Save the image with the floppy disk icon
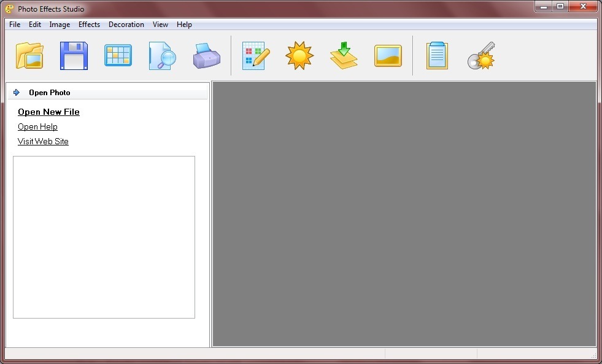Viewport: 602px width, 364px height. (x=73, y=55)
